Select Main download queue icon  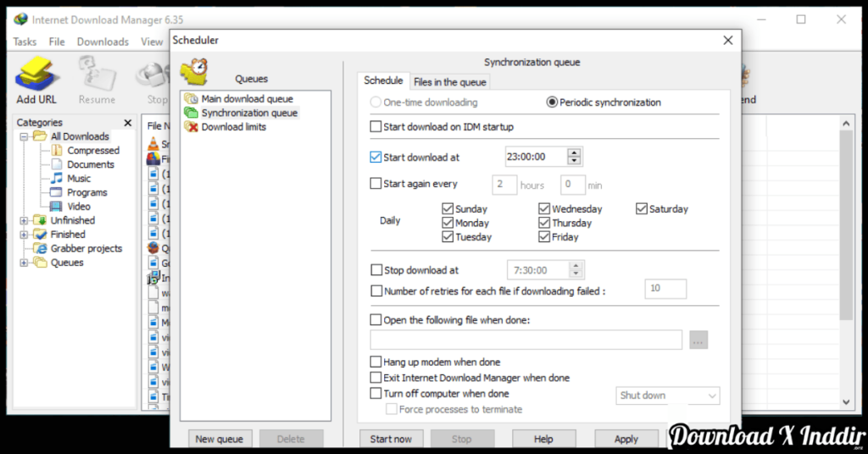pyautogui.click(x=191, y=99)
